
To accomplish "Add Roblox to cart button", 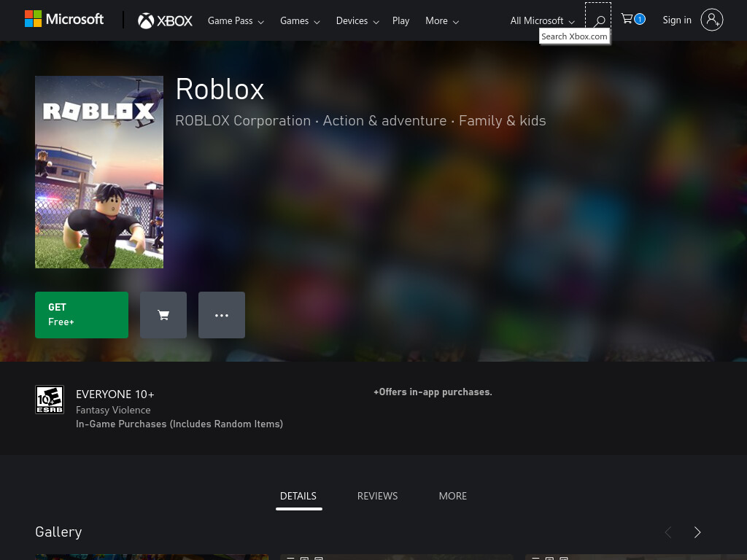I will tap(163, 315).
